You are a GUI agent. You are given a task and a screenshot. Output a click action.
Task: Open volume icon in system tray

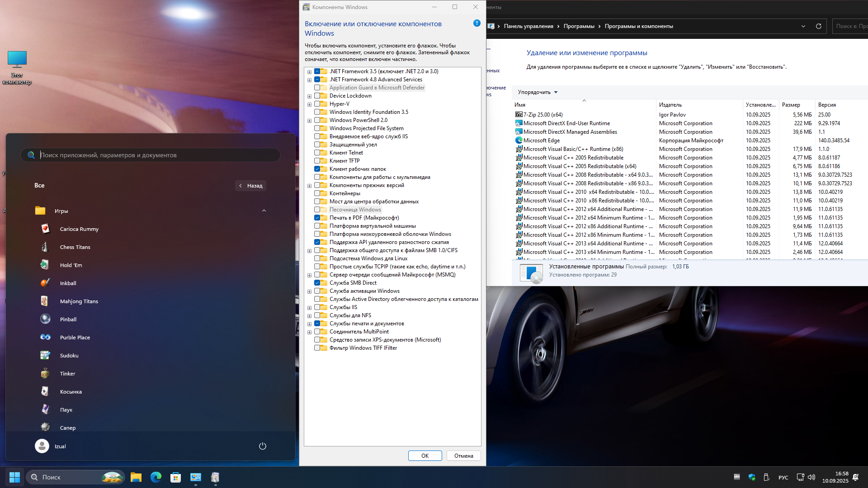coord(811,477)
